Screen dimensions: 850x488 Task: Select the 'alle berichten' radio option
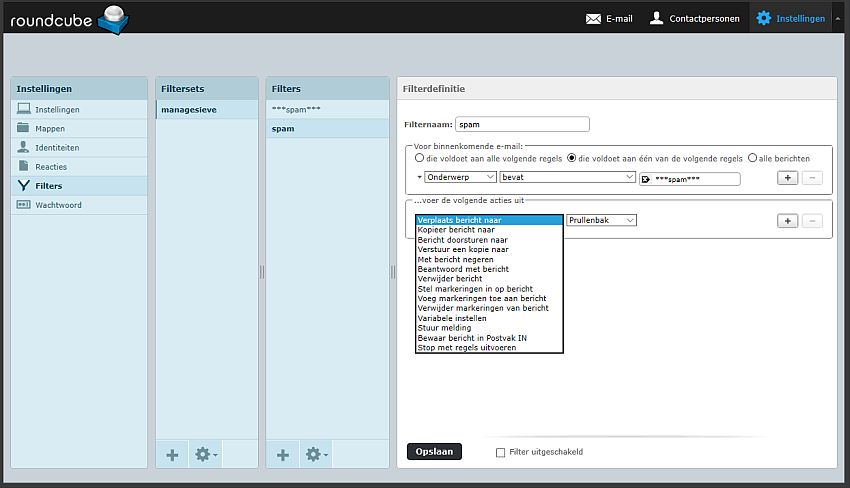752,158
